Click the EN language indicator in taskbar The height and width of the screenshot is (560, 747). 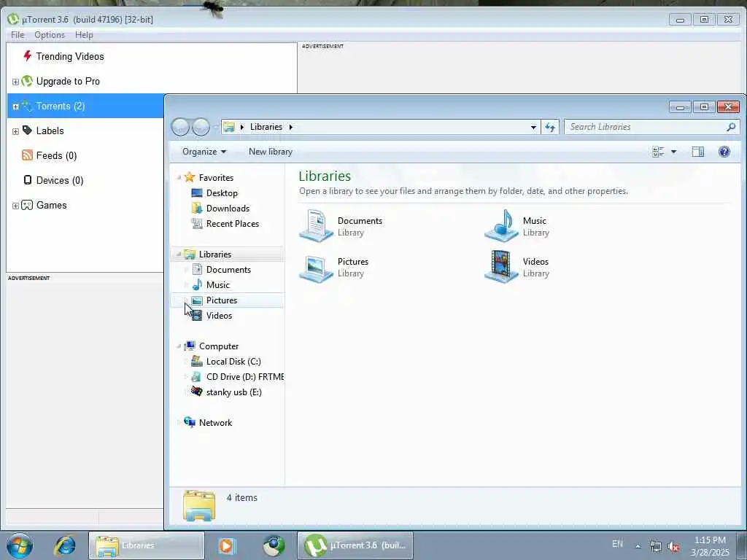[617, 544]
